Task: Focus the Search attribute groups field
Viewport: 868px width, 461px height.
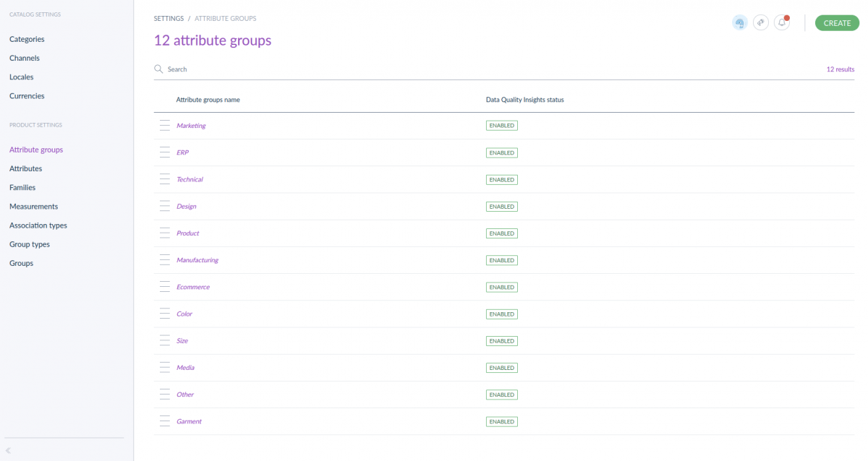Action: [492, 69]
